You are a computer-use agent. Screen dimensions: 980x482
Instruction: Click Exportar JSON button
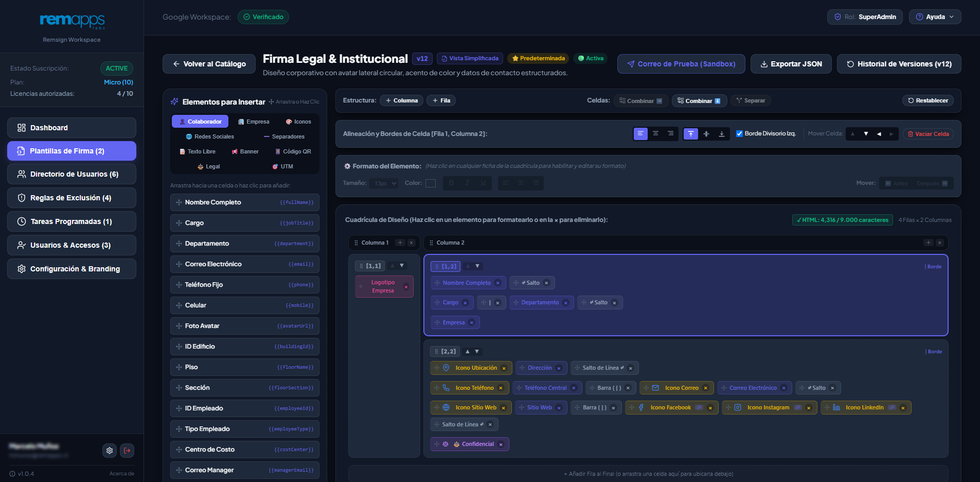(791, 64)
